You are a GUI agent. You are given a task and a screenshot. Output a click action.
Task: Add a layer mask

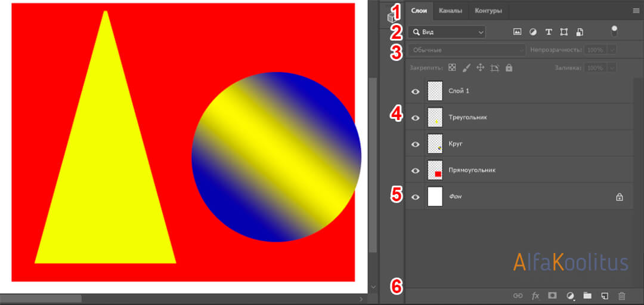tap(553, 295)
